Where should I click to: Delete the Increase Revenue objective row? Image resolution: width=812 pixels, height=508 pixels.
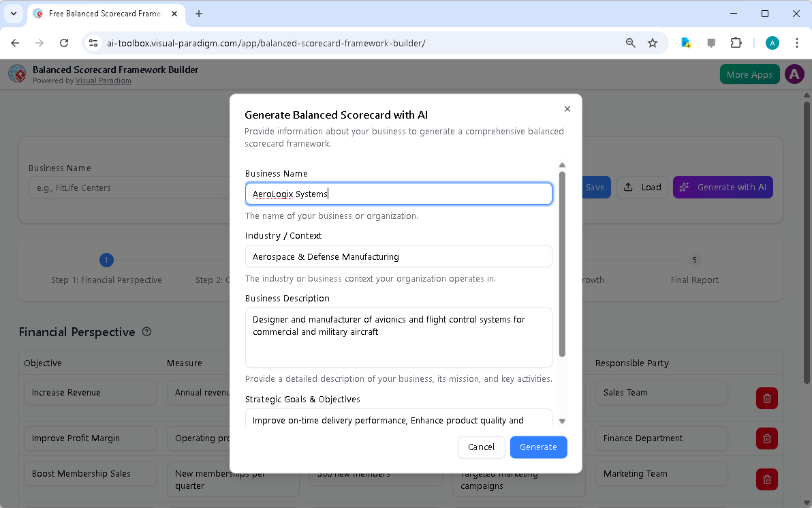click(x=766, y=398)
